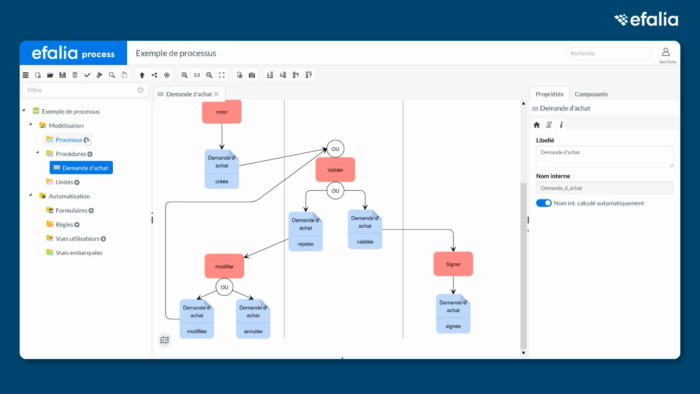Click the Nom interne field
The height and width of the screenshot is (394, 700).
[x=604, y=188]
